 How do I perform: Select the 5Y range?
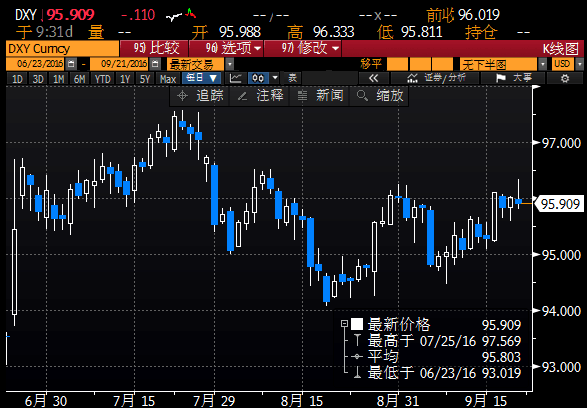click(x=145, y=79)
